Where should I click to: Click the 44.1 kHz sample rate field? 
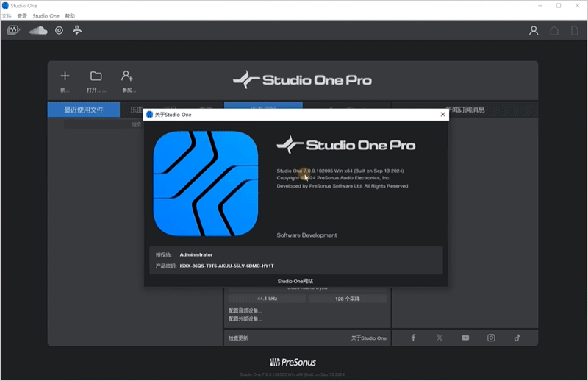click(x=267, y=299)
